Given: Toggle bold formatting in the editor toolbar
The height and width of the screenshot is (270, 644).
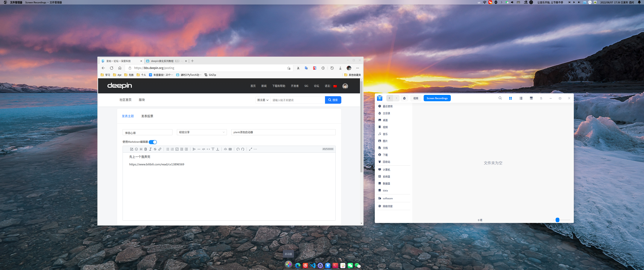Looking at the screenshot, I should (x=145, y=149).
